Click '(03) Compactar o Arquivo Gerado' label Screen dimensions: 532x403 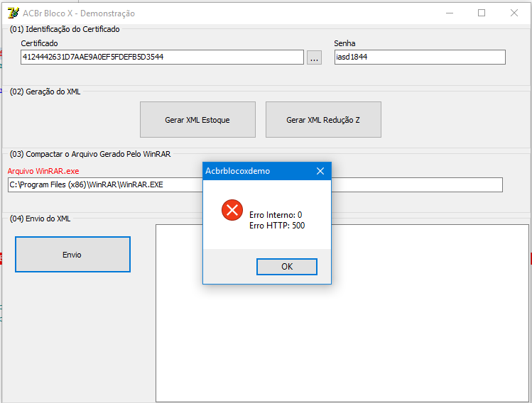[x=90, y=154]
